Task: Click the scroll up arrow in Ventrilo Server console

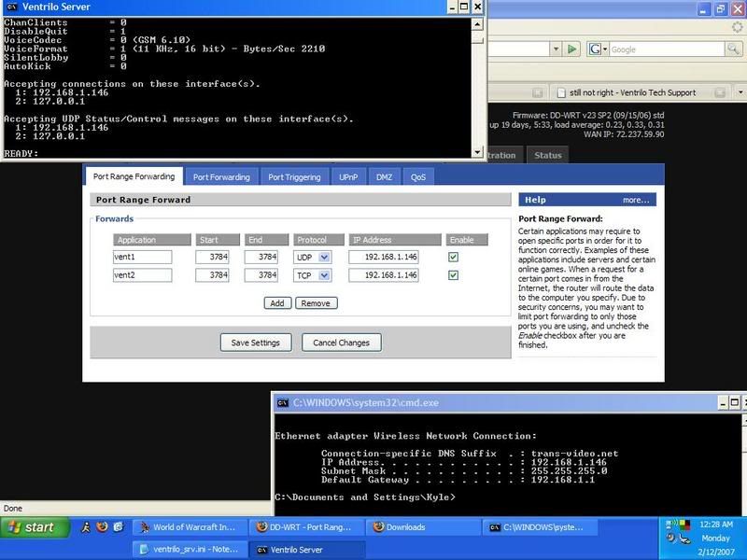Action: click(x=477, y=24)
